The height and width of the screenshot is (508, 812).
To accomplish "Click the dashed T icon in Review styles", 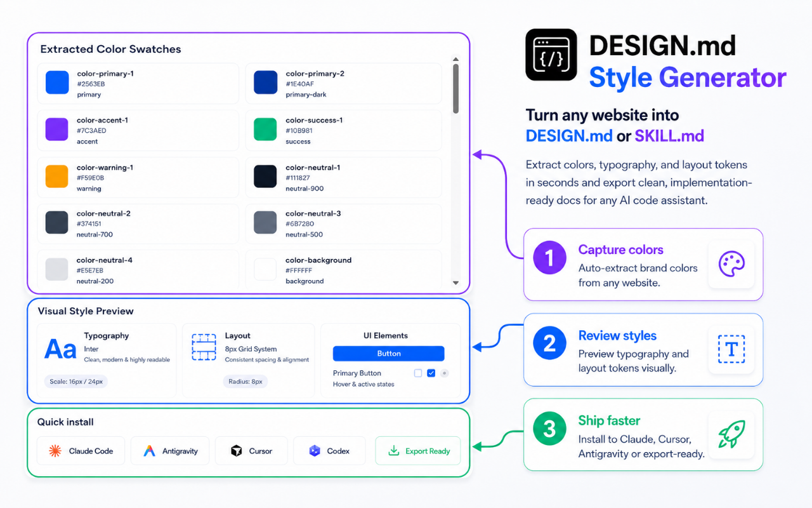I will [731, 349].
